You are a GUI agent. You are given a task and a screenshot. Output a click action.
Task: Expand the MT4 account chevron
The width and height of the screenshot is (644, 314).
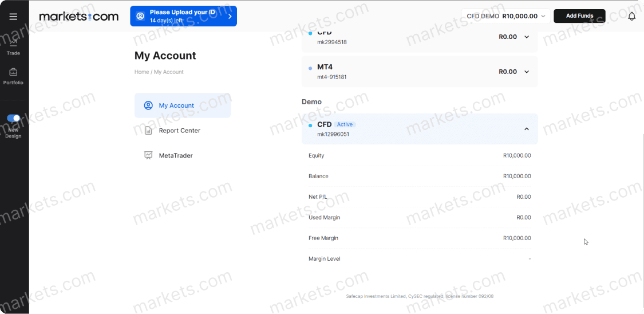tap(527, 72)
